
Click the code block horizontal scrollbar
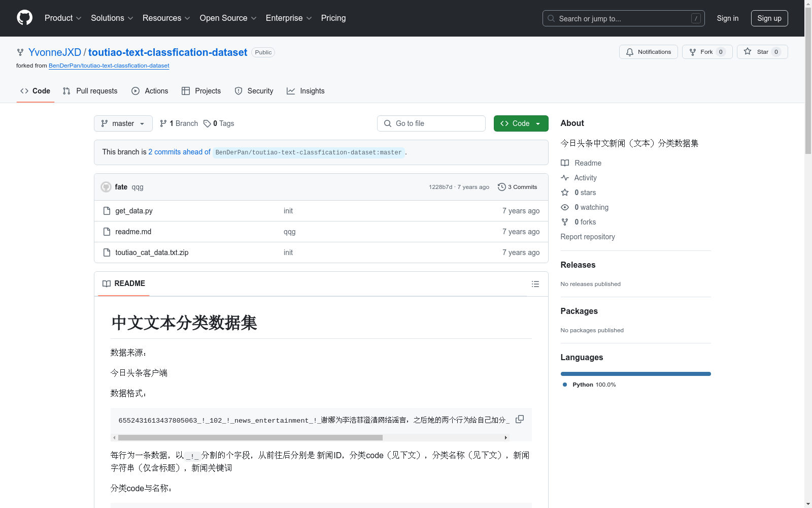coord(250,437)
